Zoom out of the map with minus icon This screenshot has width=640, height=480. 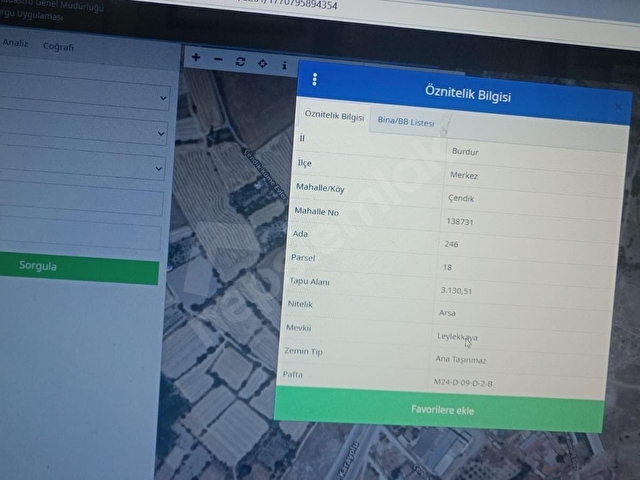tap(218, 60)
